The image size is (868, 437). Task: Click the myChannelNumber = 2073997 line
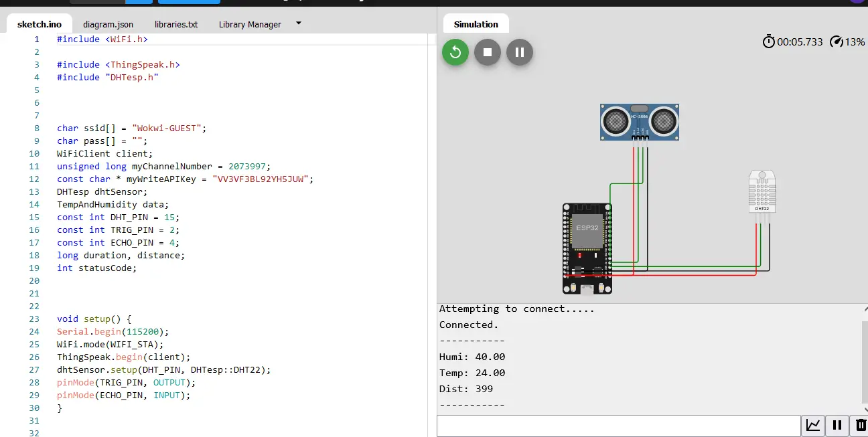coord(164,167)
